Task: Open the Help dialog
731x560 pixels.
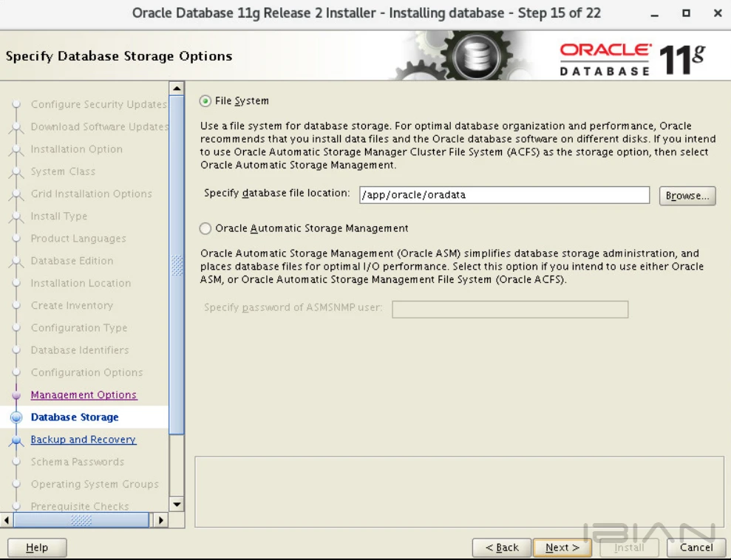Action: (37, 547)
